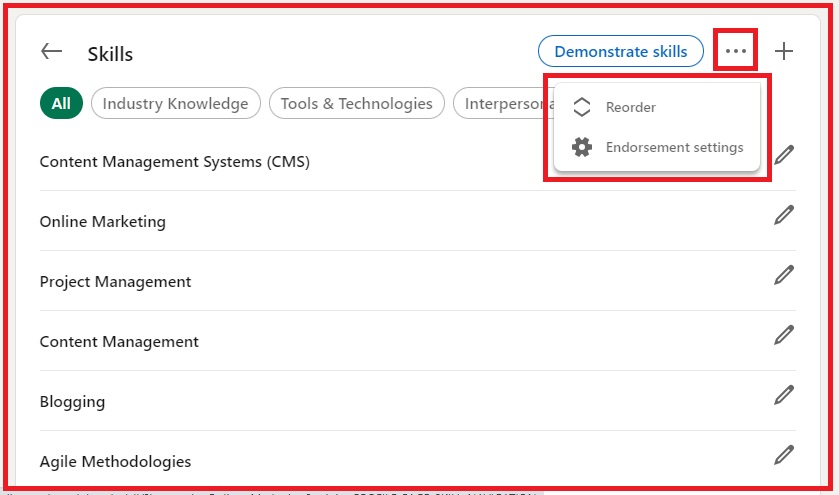Image resolution: width=839 pixels, height=495 pixels.
Task: Select the Blogging skill name text
Action: (72, 402)
